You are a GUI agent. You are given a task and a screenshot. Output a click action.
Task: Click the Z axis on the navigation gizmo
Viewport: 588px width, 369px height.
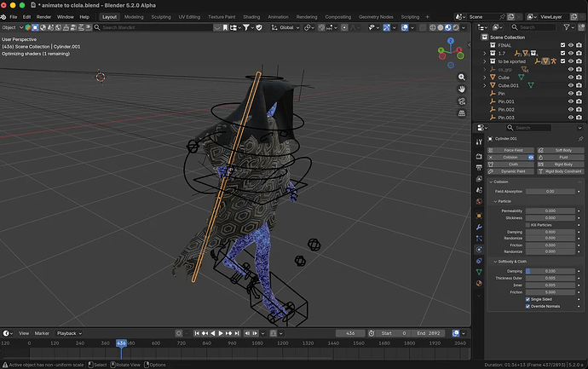click(x=451, y=41)
